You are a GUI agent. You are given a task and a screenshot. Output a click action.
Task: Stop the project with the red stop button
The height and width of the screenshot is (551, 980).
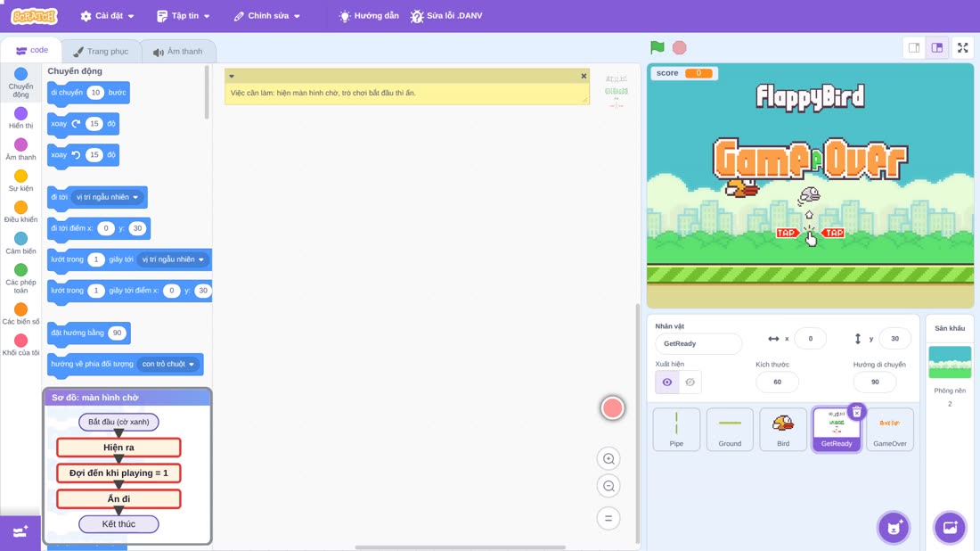point(680,47)
